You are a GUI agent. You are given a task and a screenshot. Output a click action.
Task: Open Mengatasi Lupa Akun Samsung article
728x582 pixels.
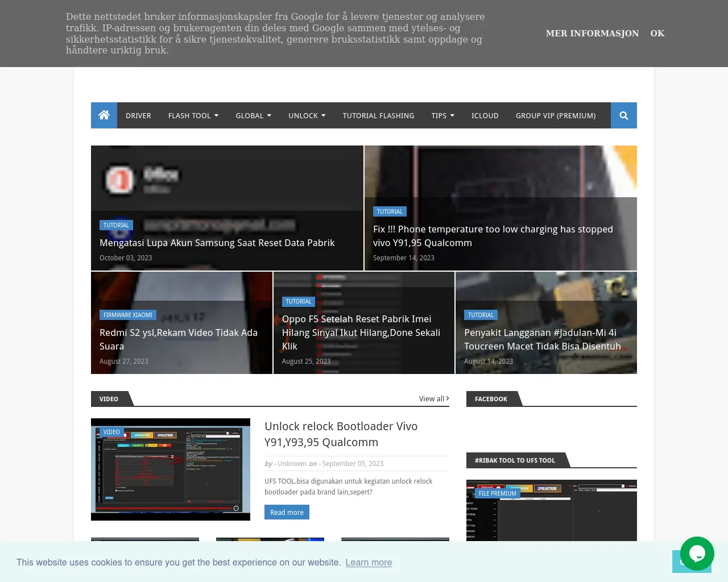click(217, 243)
